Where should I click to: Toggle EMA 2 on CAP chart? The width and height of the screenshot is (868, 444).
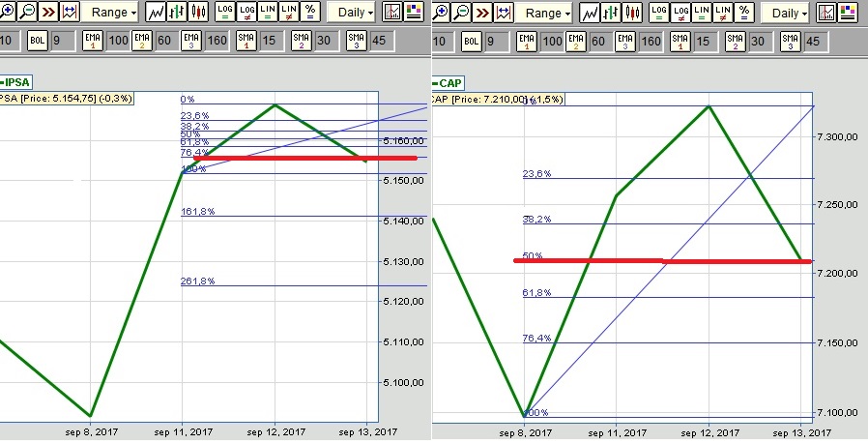click(576, 42)
